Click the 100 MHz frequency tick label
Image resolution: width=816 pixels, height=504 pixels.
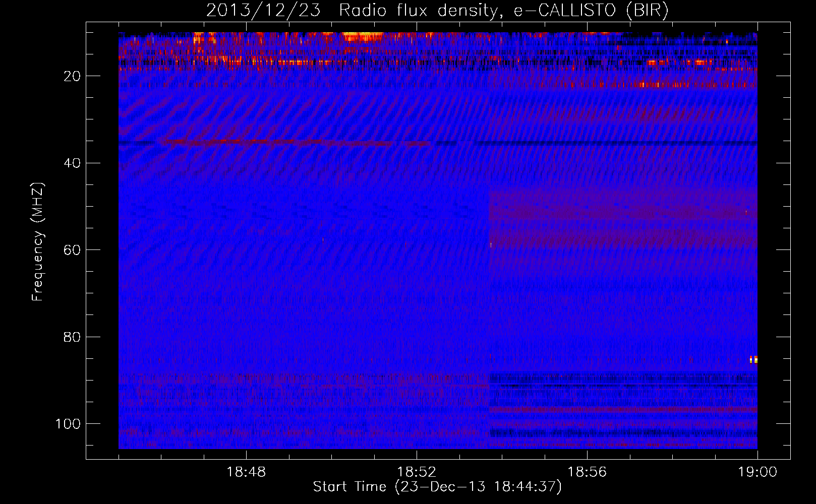pos(68,424)
